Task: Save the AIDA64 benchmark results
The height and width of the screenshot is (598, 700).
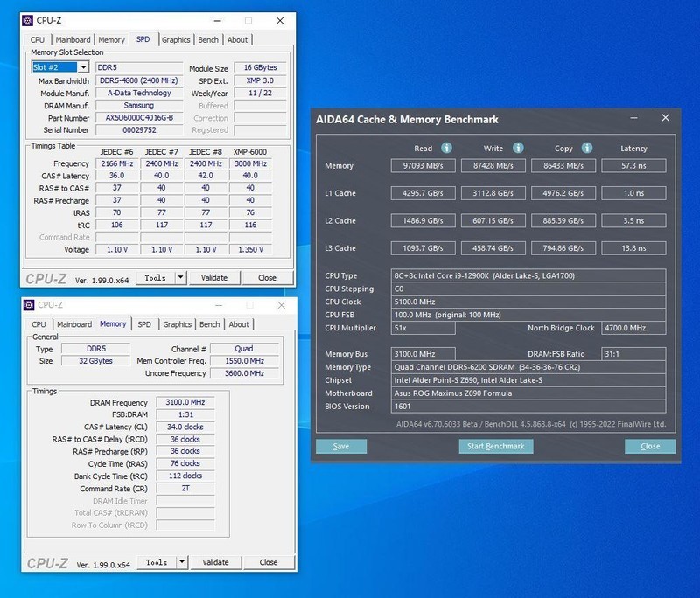Action: click(x=341, y=446)
